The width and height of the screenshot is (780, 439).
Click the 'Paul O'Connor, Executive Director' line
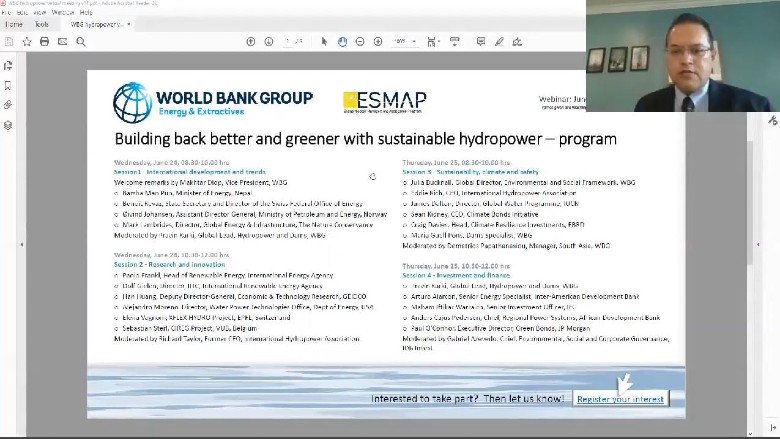pyautogui.click(x=496, y=329)
